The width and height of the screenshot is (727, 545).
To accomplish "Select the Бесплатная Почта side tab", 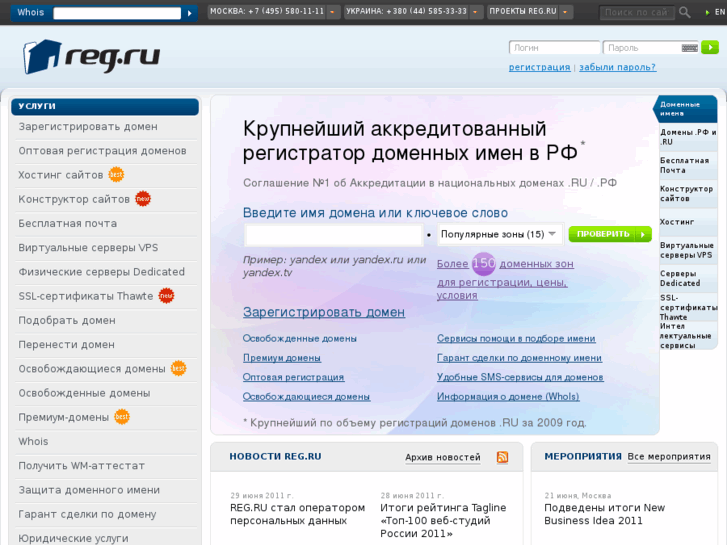I will [688, 165].
